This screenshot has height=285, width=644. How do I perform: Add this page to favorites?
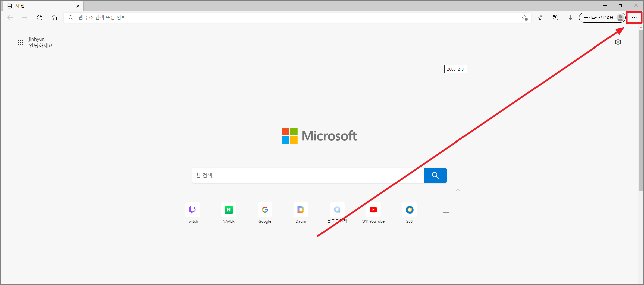point(525,18)
